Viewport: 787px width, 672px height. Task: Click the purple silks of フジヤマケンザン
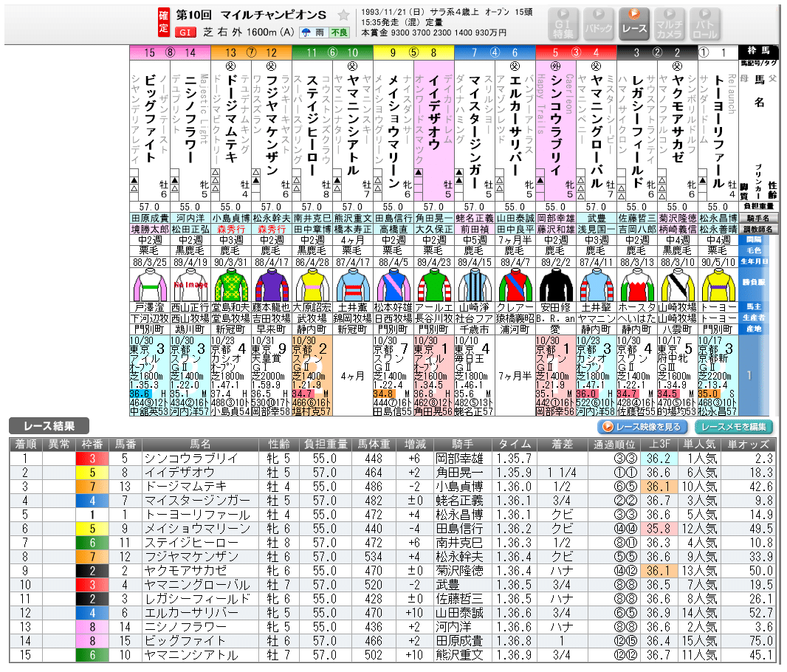(x=272, y=284)
